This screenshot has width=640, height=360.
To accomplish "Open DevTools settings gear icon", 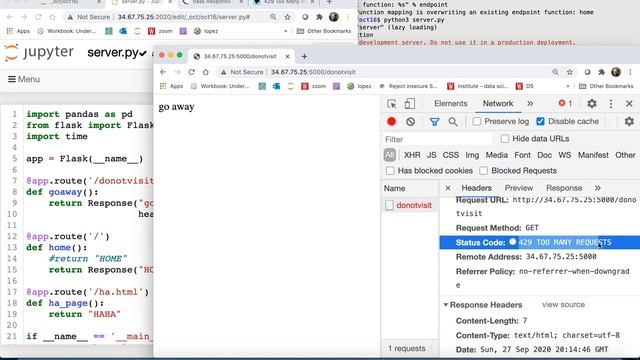I will point(592,104).
